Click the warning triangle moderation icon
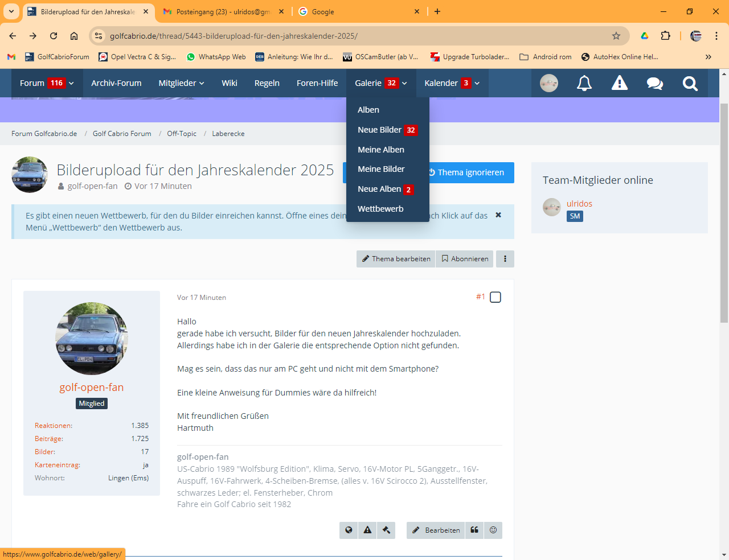 coord(619,84)
